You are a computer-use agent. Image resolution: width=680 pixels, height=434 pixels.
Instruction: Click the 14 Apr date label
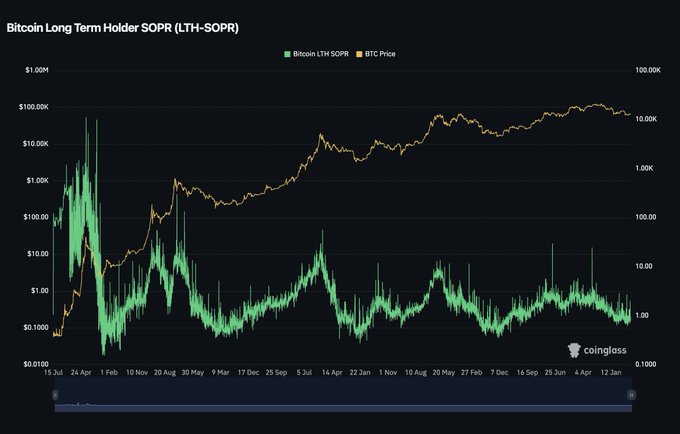[332, 372]
